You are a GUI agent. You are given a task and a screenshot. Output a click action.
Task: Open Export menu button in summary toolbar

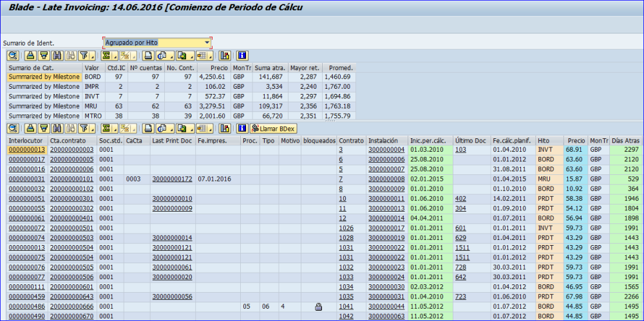point(184,55)
